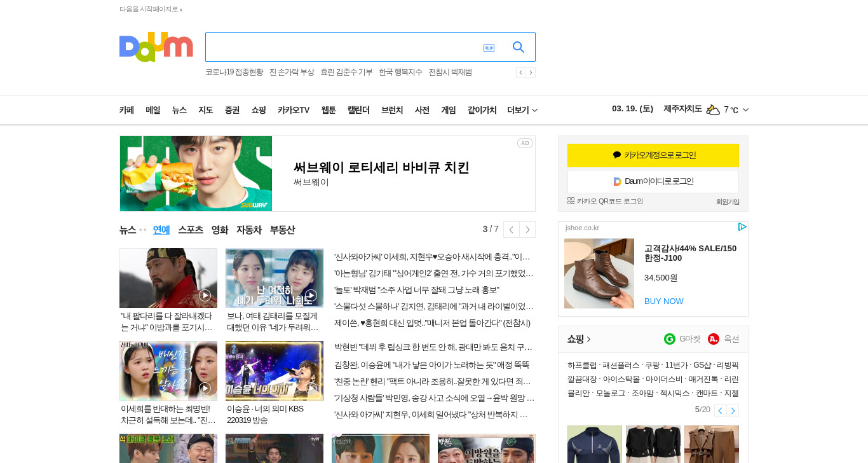Open headline starting with 박현빈 데뷔 후

pyautogui.click(x=433, y=347)
